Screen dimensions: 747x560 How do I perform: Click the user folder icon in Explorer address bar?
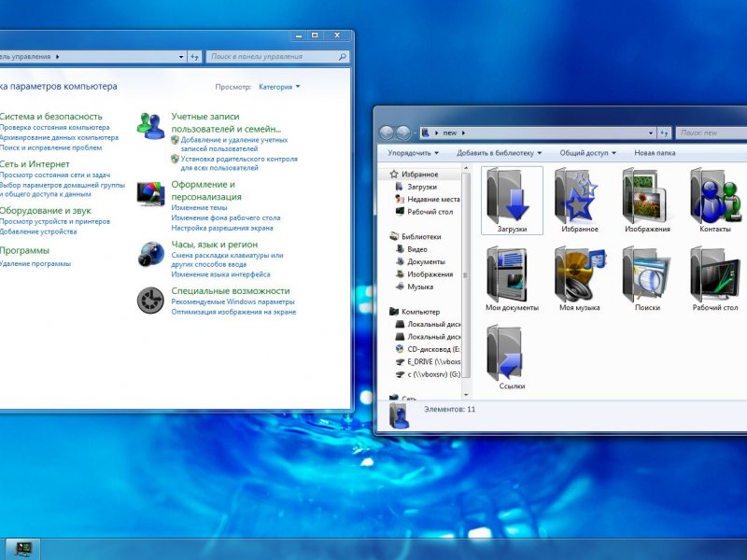pyautogui.click(x=426, y=133)
